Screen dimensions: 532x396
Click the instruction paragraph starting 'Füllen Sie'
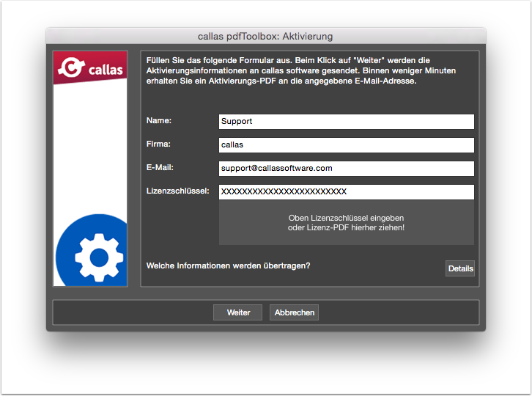pyautogui.click(x=301, y=70)
